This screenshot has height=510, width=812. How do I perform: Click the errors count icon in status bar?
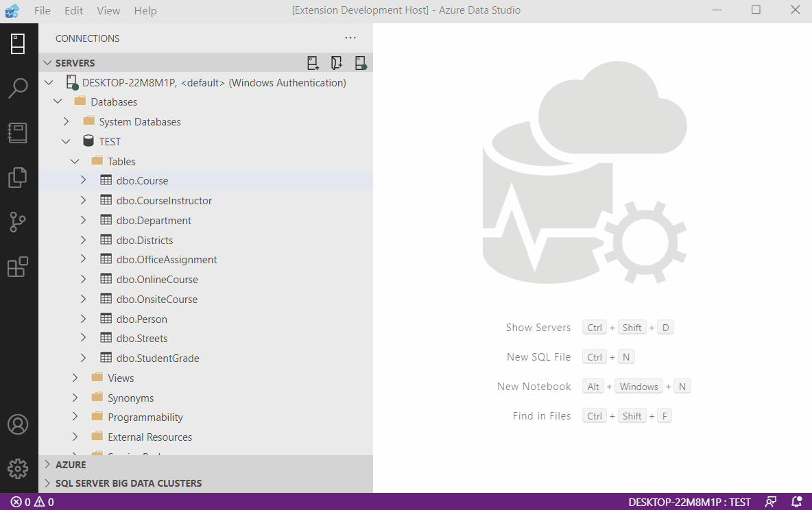(16, 502)
